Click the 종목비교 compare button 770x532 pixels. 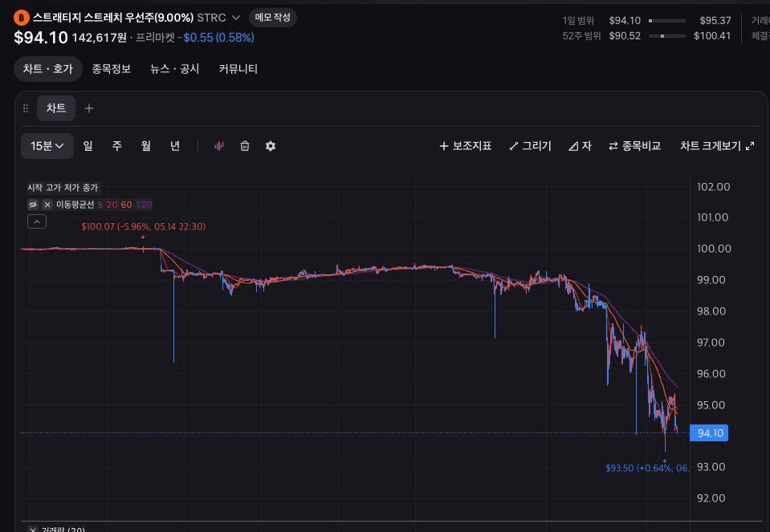click(x=634, y=146)
